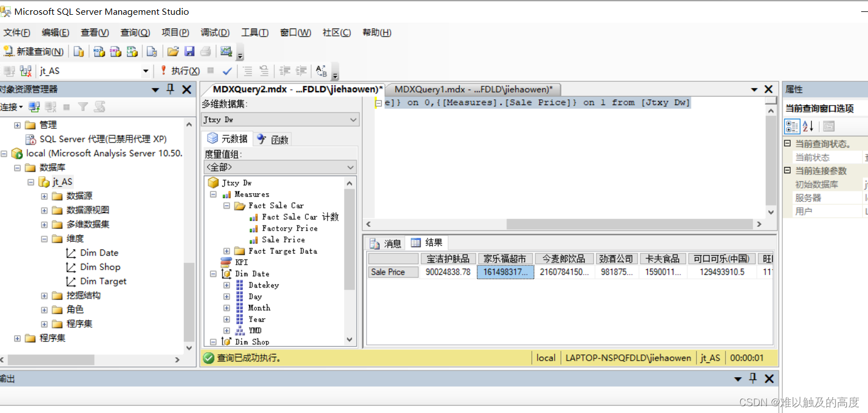This screenshot has height=413, width=868.
Task: Collapse the Measures node in metadata tree
Action: 213,194
